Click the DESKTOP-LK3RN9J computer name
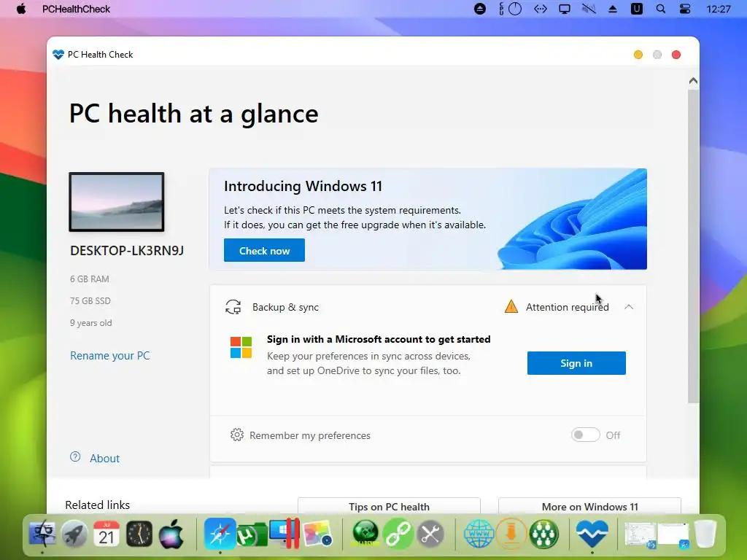Screen dimensions: 747x560 127,251
